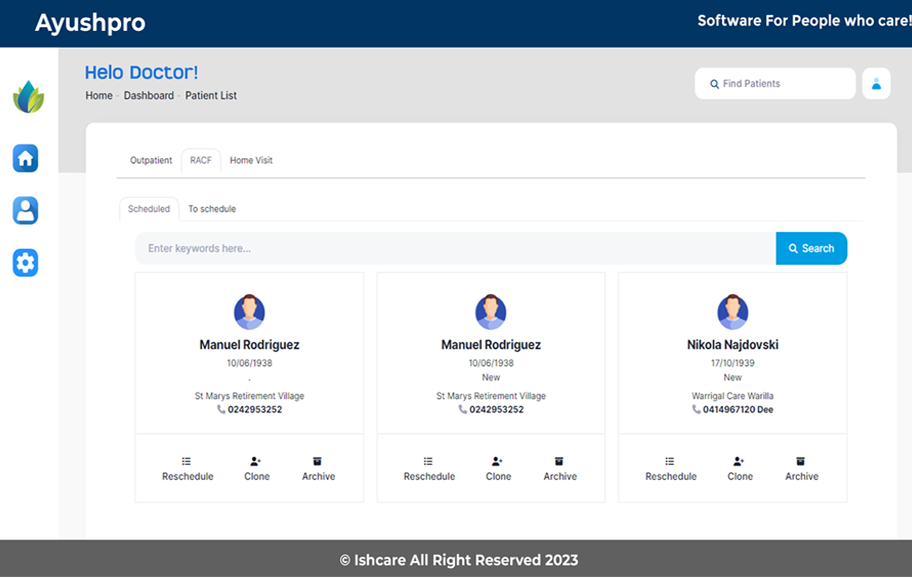Reschedule the Manuel Rodriguez card marked New
This screenshot has height=578, width=912.
[x=429, y=469]
